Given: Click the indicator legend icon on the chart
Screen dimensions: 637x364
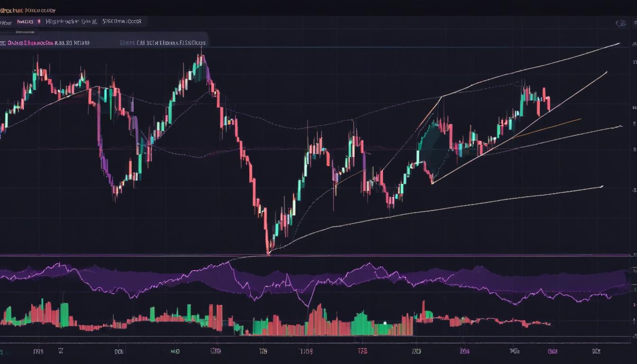Looking at the screenshot, I should tap(4, 42).
